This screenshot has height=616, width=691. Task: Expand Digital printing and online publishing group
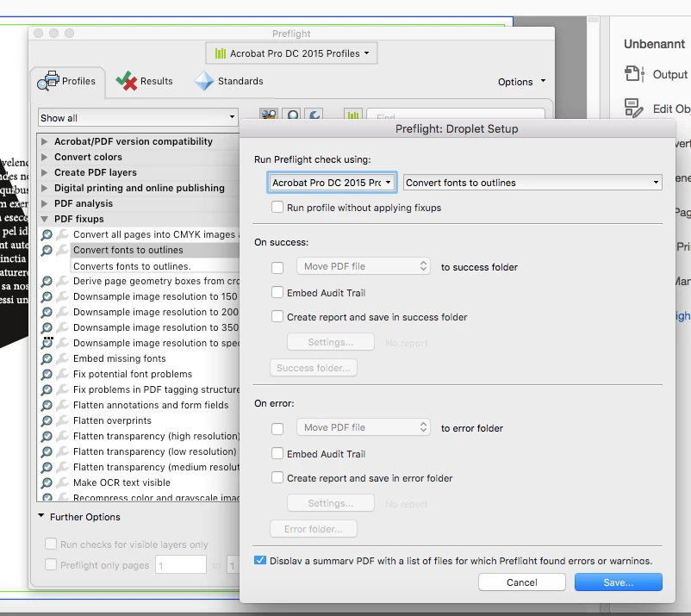coord(44,188)
